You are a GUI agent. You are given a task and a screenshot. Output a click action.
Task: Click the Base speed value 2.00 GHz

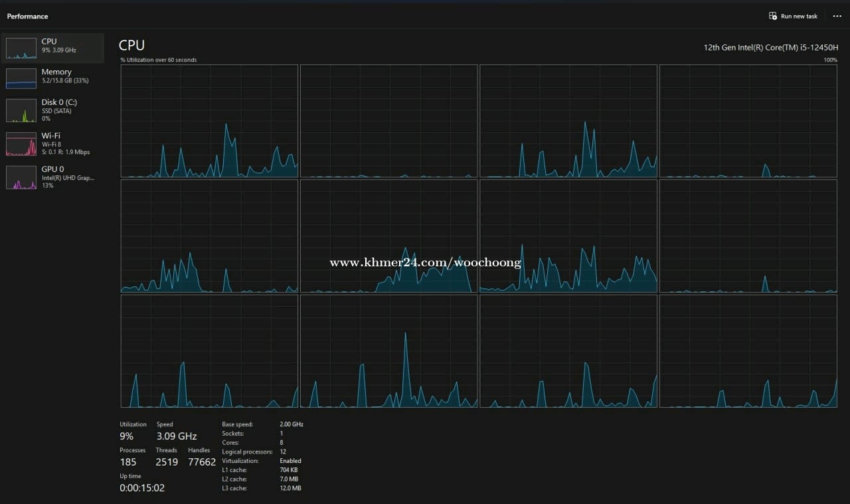(x=292, y=424)
